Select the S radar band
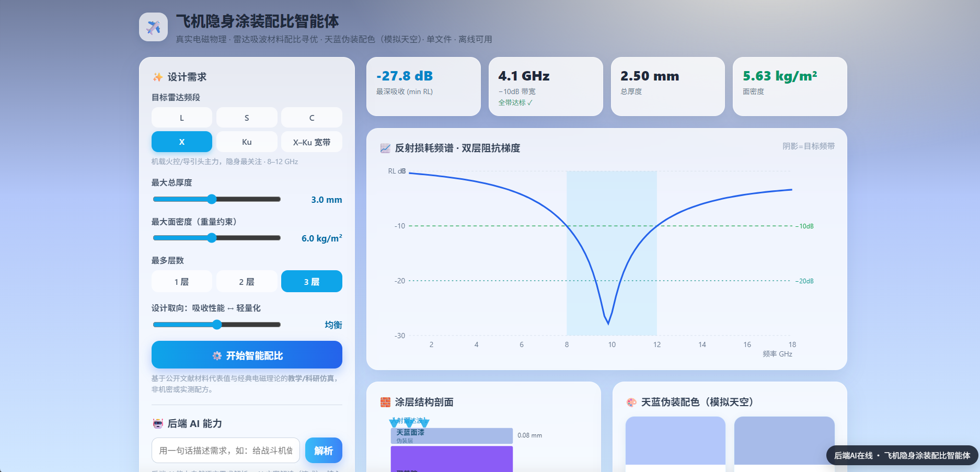This screenshot has width=980, height=472. point(247,118)
